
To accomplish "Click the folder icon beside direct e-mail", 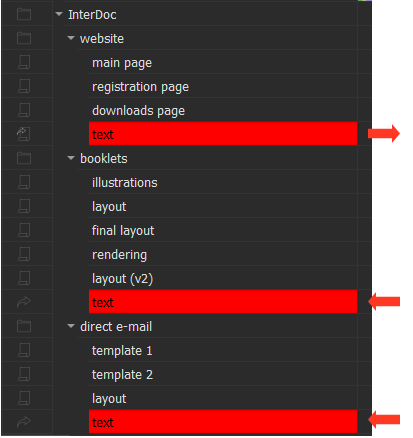I will 24,326.
